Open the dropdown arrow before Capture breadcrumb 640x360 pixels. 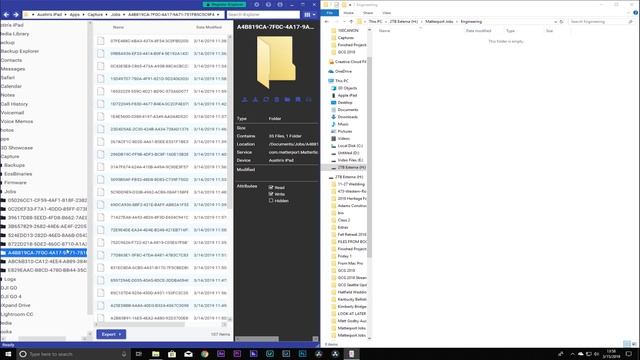[84, 15]
